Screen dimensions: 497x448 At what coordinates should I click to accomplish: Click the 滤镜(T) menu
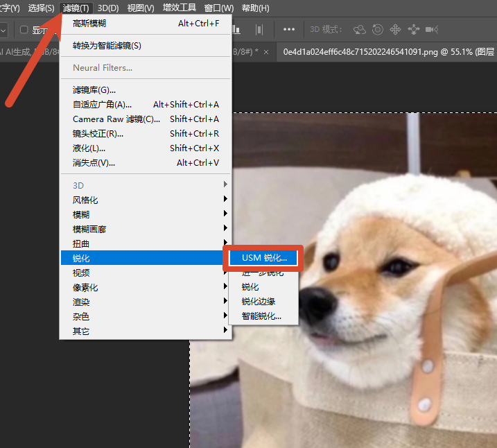[76, 8]
